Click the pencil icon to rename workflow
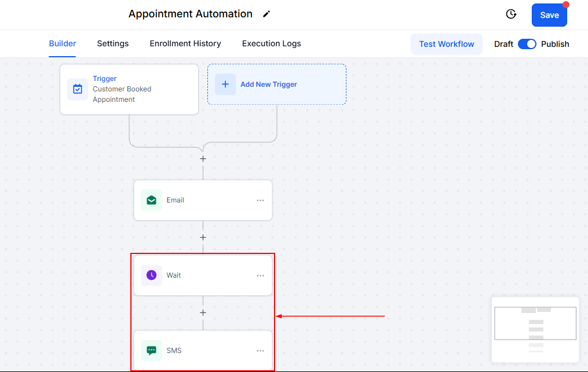 click(x=266, y=14)
